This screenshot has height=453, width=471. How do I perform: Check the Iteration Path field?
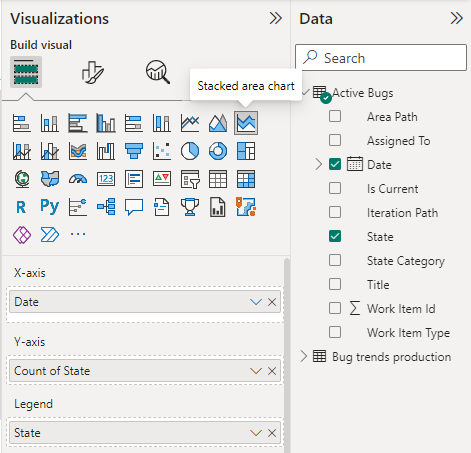tap(335, 212)
